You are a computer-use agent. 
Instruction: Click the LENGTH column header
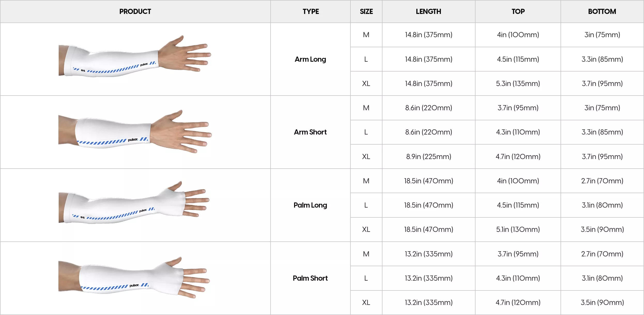pyautogui.click(x=428, y=11)
